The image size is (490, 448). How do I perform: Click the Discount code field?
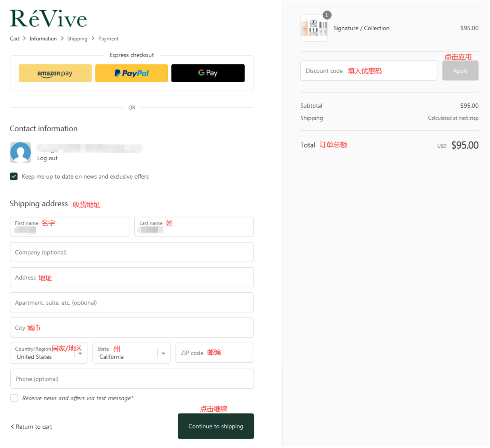click(369, 71)
